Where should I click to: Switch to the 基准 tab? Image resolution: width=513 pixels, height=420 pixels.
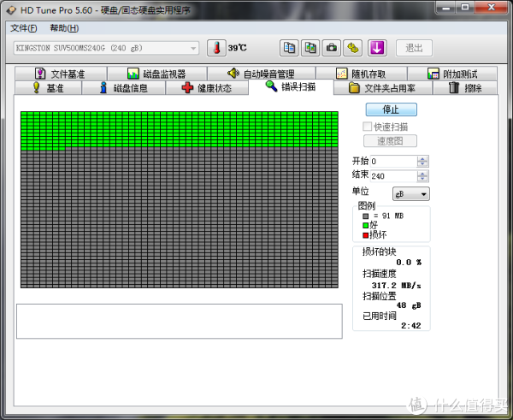(49, 88)
